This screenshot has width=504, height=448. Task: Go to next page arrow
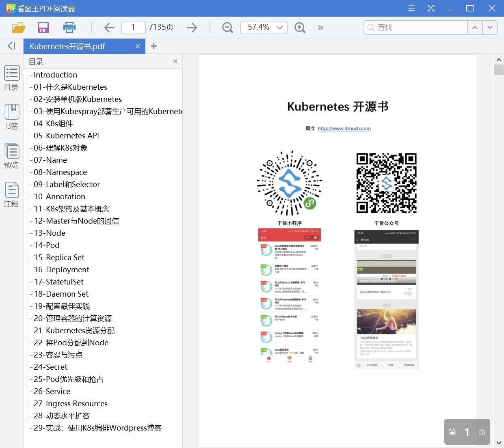[192, 28]
